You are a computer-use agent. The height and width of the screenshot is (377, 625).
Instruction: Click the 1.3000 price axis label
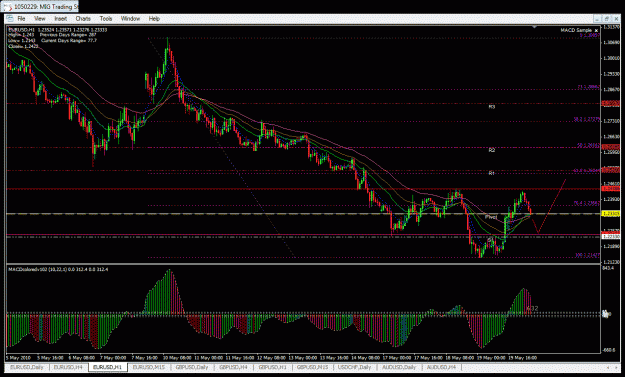(611, 58)
